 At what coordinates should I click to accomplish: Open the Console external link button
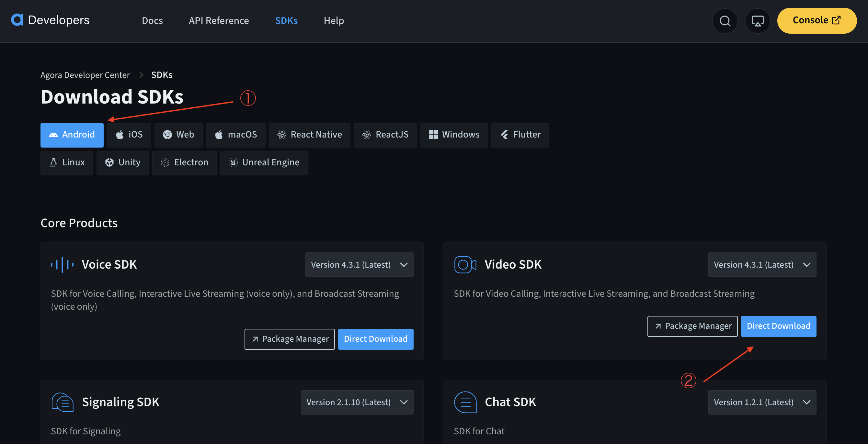pos(817,20)
